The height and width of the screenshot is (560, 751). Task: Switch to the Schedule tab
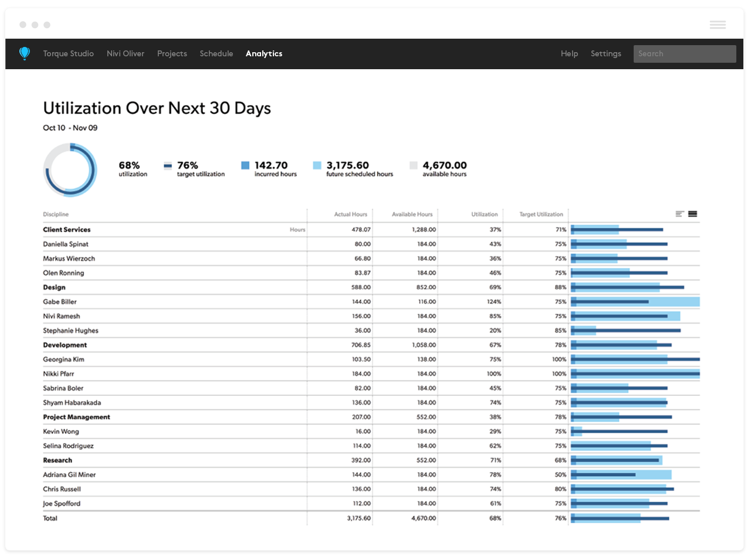pos(216,53)
